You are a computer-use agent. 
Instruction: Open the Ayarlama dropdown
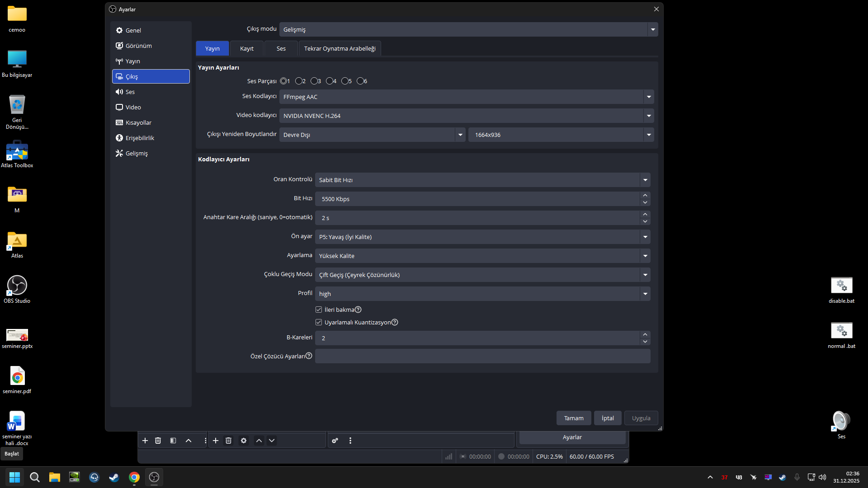click(482, 256)
